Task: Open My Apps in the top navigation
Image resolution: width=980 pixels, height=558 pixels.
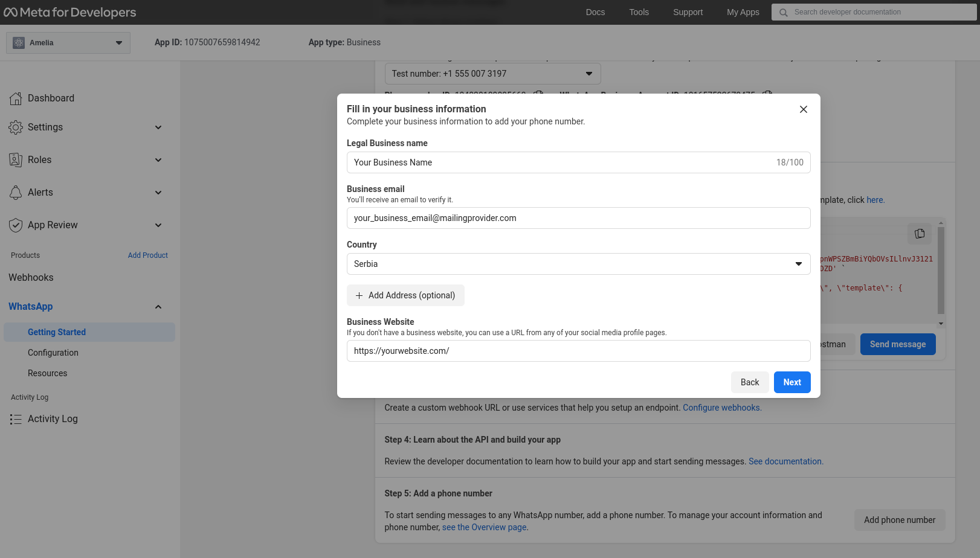Action: click(x=743, y=12)
